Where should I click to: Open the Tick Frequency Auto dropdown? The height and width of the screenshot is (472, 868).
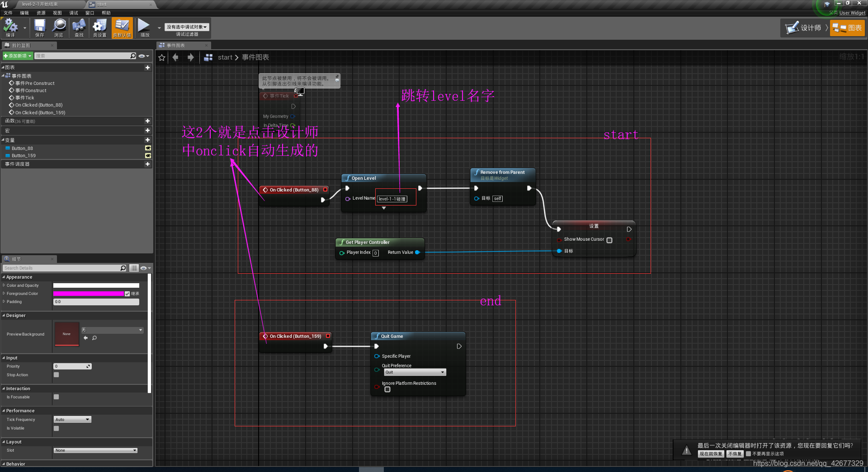point(72,420)
